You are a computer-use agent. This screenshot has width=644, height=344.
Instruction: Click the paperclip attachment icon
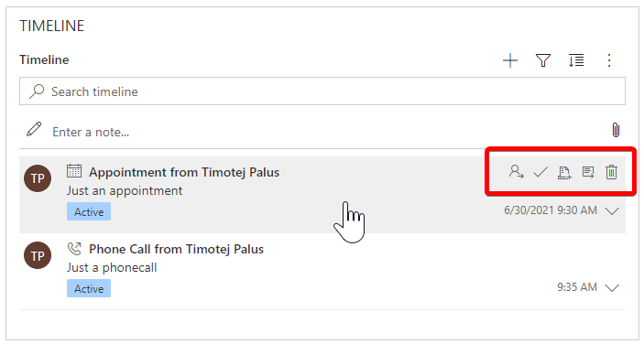coord(616,131)
